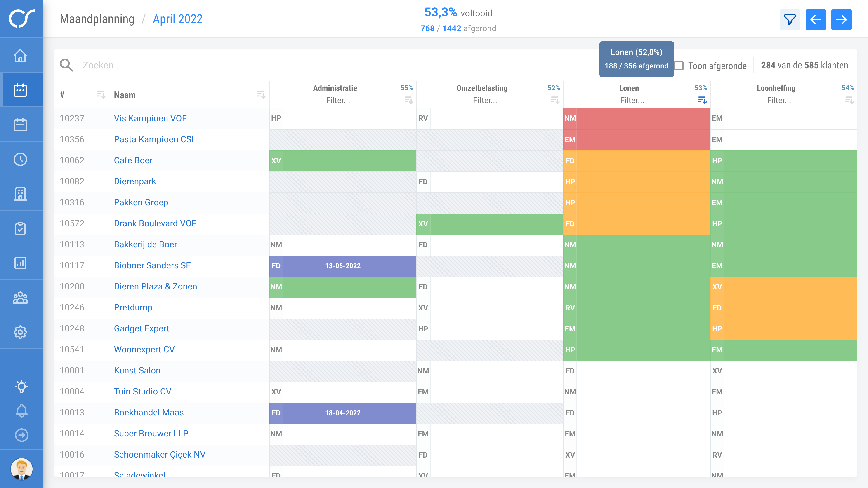This screenshot has height=488, width=868.
Task: Sort the Administratie column
Action: tap(408, 100)
